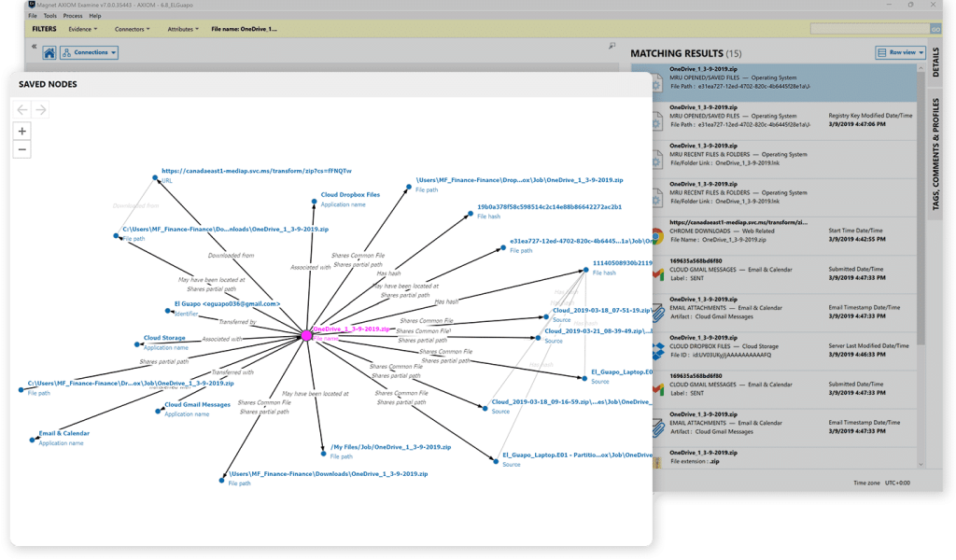Screen dimensions: 956x560
Task: Go forward with the right arrow button
Action: 40,110
